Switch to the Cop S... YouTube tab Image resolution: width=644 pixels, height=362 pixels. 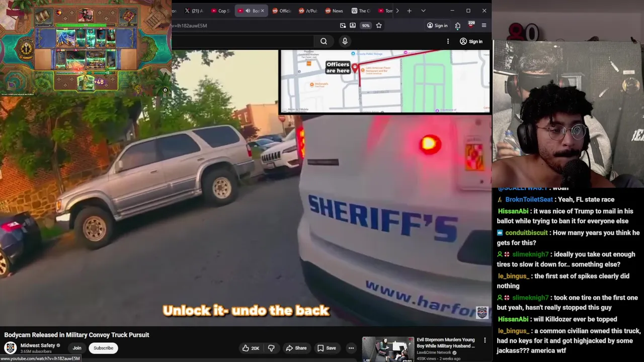pos(220,11)
